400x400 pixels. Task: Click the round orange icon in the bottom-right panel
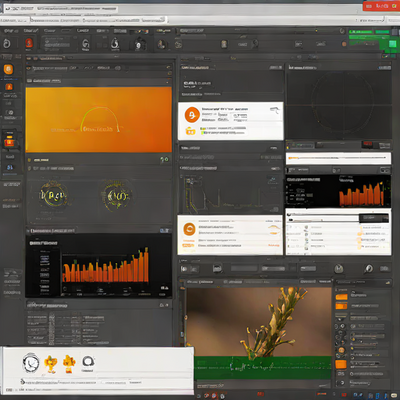coord(341,350)
